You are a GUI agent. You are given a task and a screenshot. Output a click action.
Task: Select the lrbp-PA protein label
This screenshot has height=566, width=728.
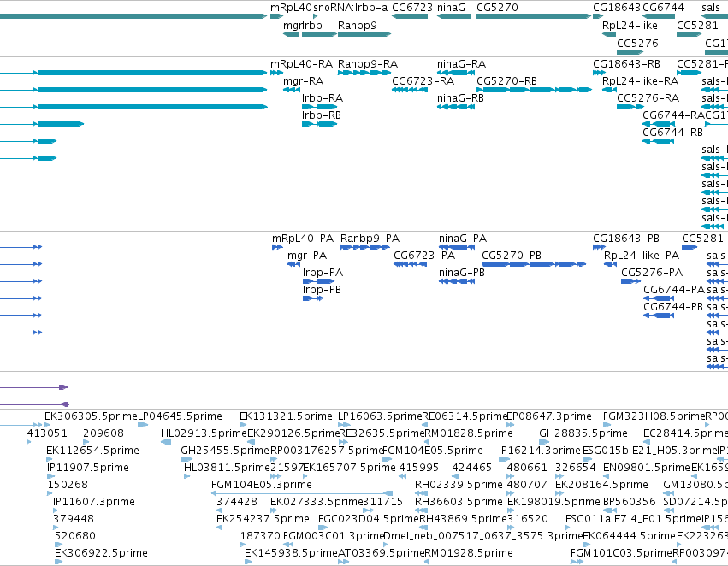(x=323, y=273)
